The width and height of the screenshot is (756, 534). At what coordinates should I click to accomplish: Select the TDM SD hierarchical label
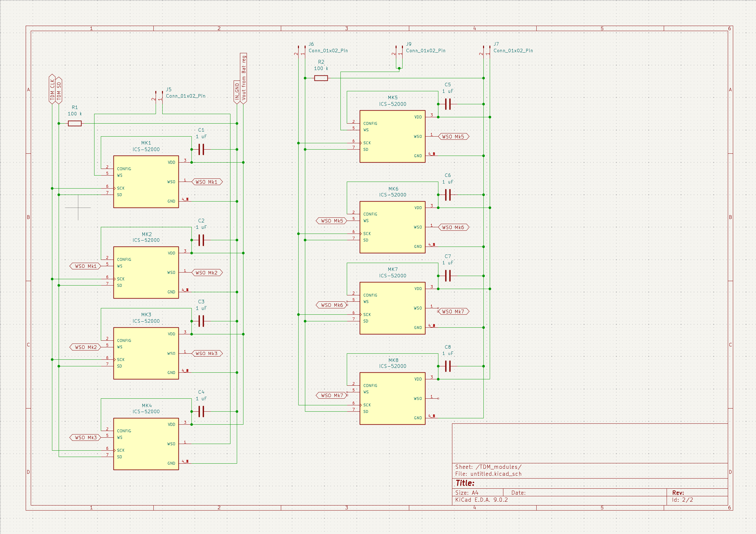pos(59,91)
